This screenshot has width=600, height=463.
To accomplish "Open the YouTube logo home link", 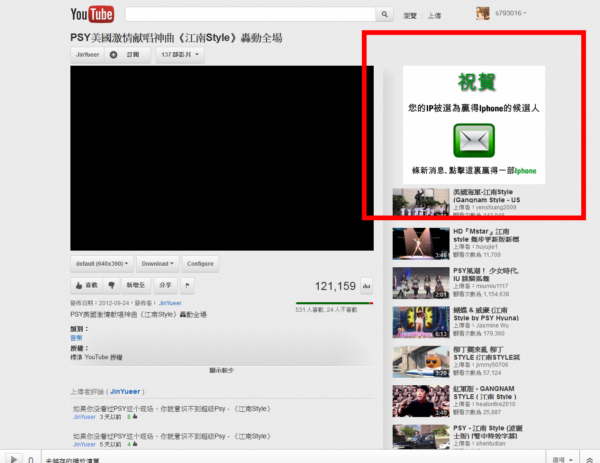I will 92,14.
